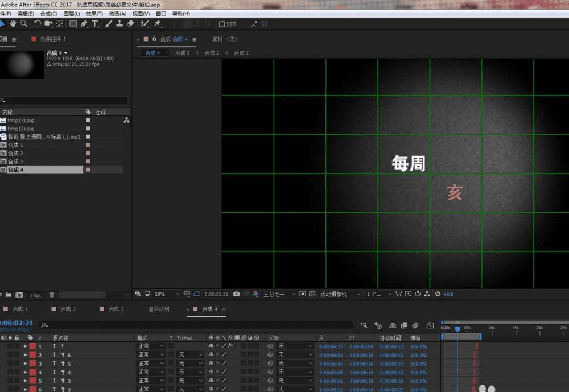The height and width of the screenshot is (392, 569).
Task: Toggle the viewer transparency grid button
Action: pyautogui.click(x=312, y=294)
